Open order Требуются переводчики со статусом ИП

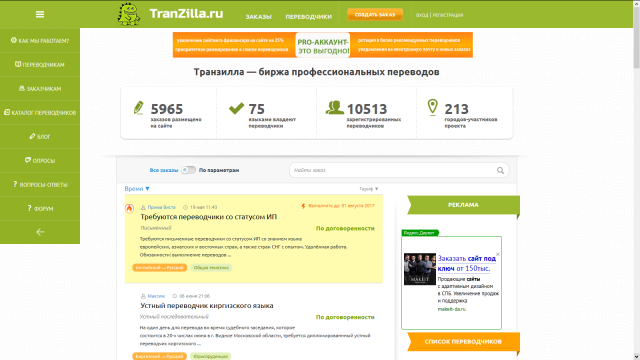point(209,217)
